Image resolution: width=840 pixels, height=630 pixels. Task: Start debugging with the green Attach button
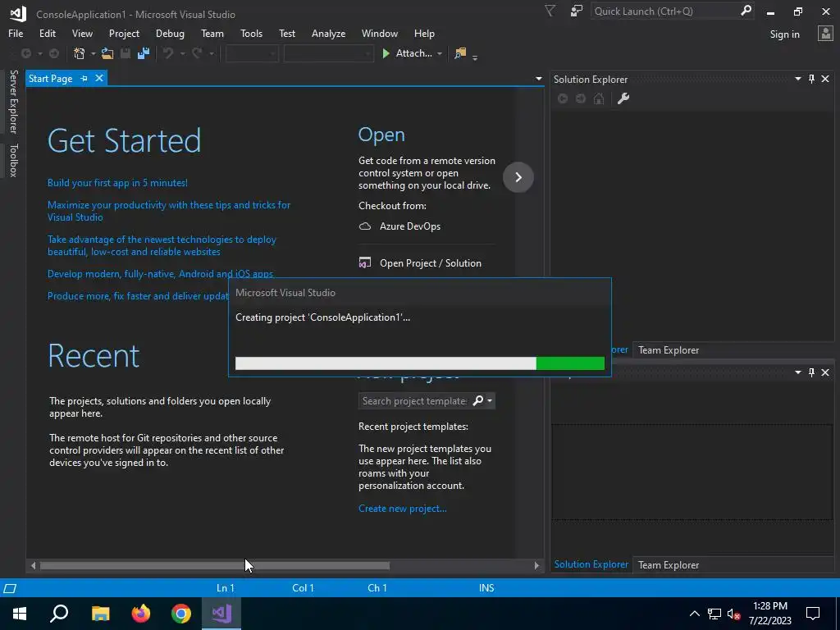(x=407, y=53)
